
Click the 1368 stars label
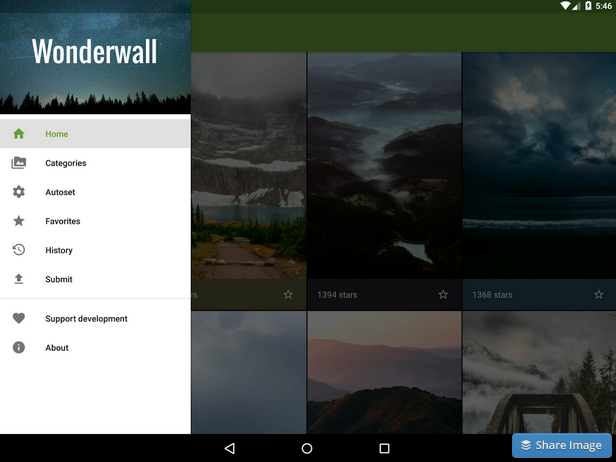(492, 295)
